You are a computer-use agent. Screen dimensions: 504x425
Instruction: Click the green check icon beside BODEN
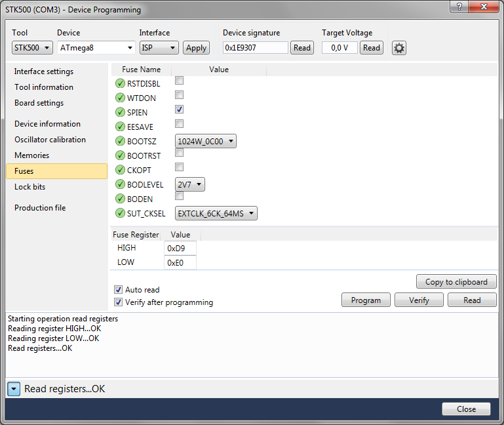(120, 199)
